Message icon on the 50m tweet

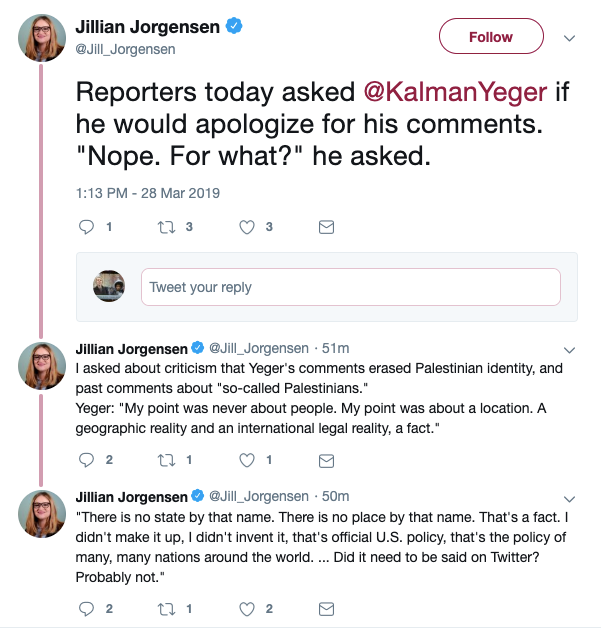click(x=325, y=607)
